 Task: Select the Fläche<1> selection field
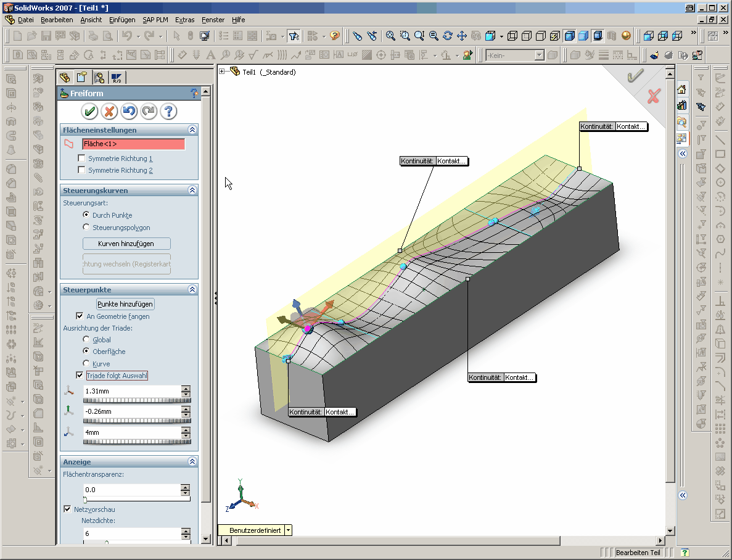coord(133,144)
